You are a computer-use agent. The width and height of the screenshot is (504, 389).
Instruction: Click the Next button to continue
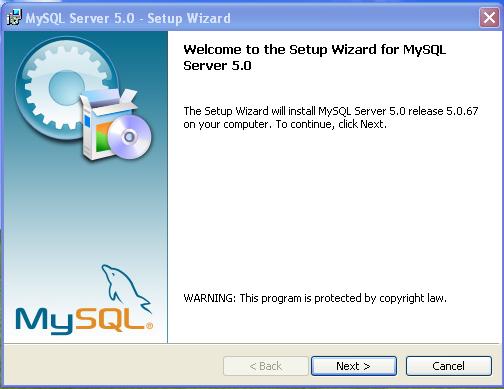coord(354,366)
